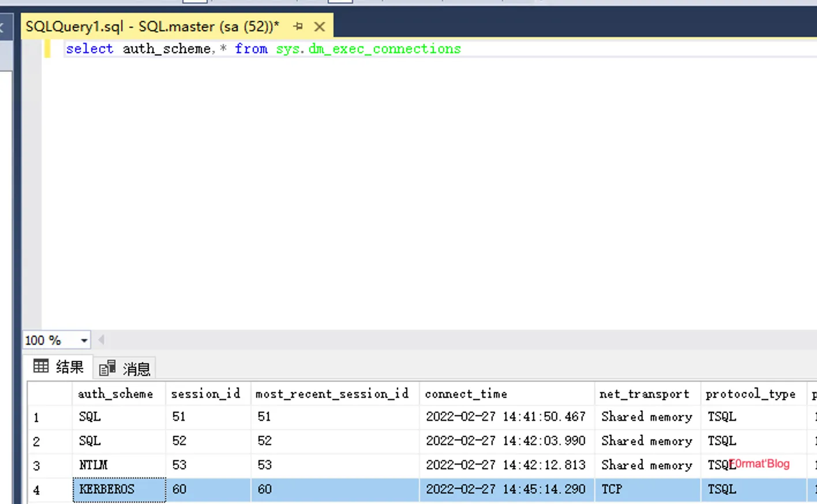Select the session_id column header
The image size is (817, 504).
205,394
